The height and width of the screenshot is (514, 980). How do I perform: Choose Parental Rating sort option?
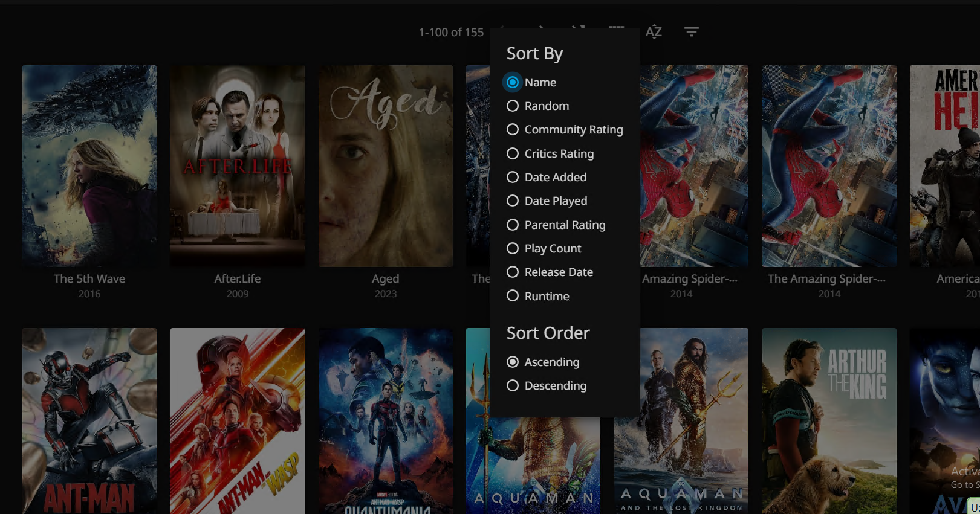513,225
